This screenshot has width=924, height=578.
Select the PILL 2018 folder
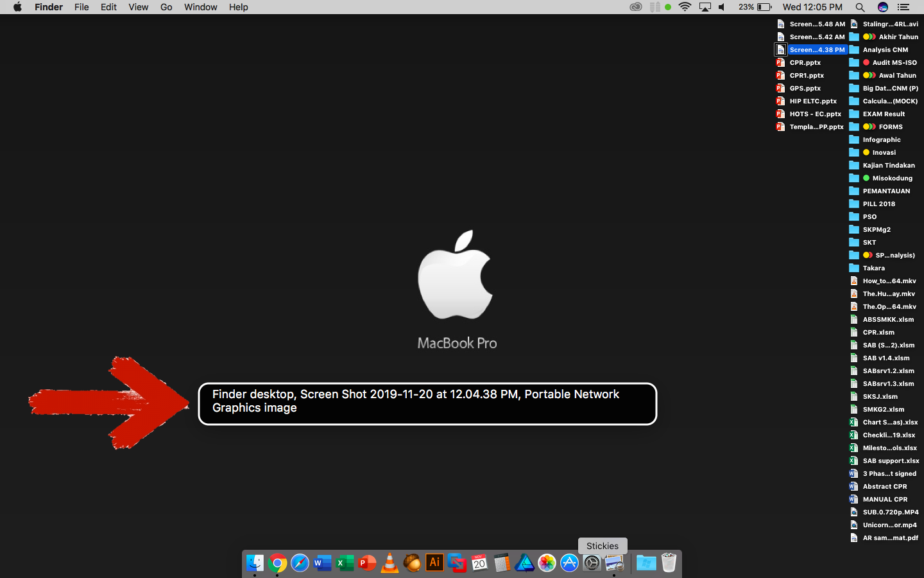[x=873, y=204]
